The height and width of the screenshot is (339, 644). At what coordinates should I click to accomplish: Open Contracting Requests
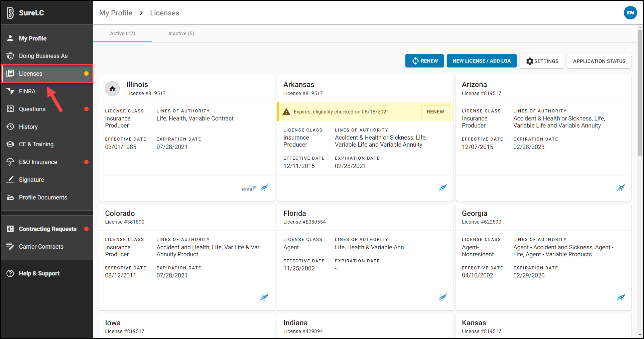tap(47, 229)
